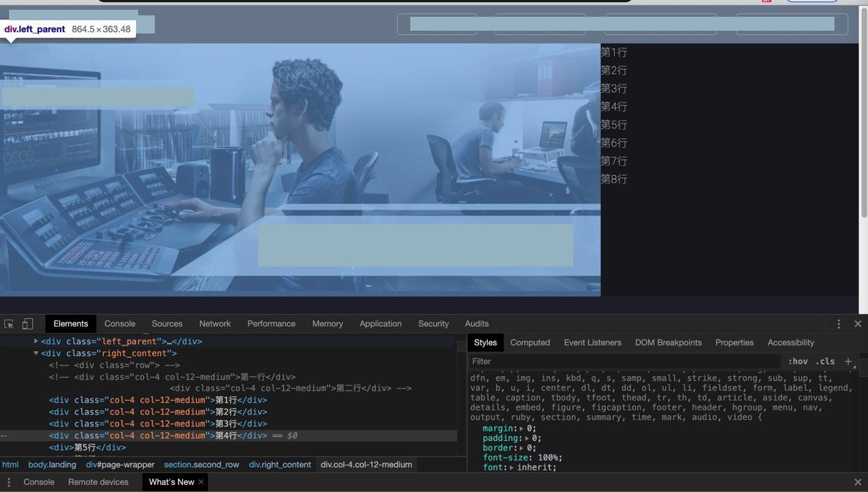Select the Computed sidebar tab
The image size is (868, 492).
coord(530,343)
